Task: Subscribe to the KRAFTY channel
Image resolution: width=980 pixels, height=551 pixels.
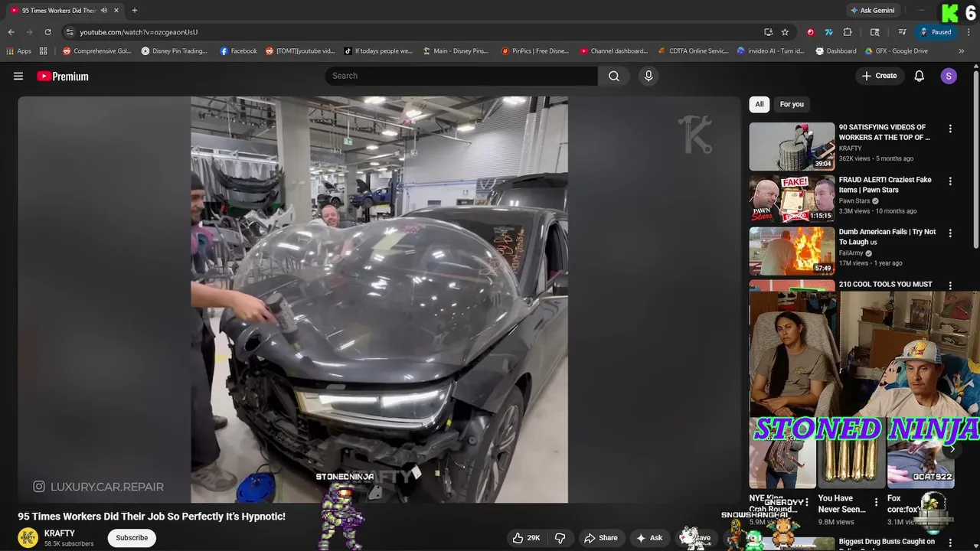Action: tap(132, 538)
